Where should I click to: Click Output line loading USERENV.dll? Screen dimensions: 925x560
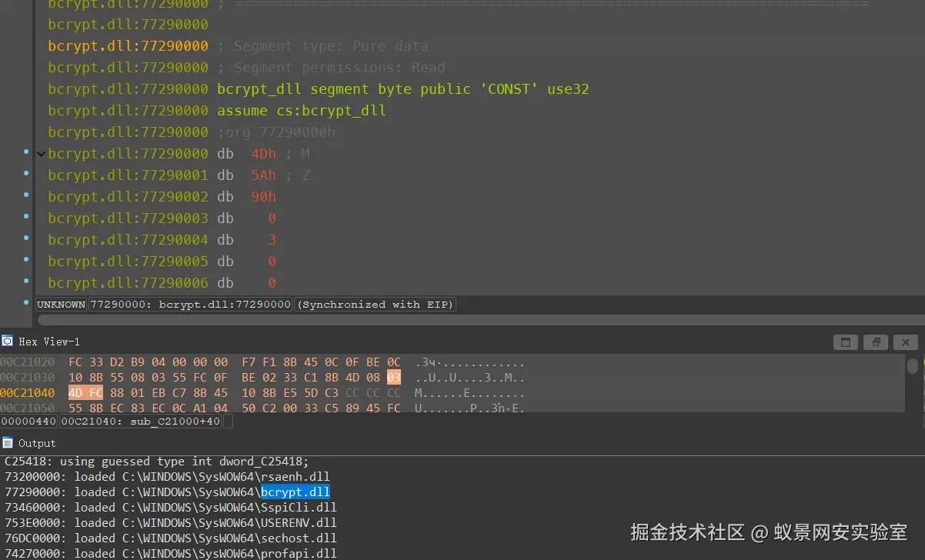click(171, 523)
